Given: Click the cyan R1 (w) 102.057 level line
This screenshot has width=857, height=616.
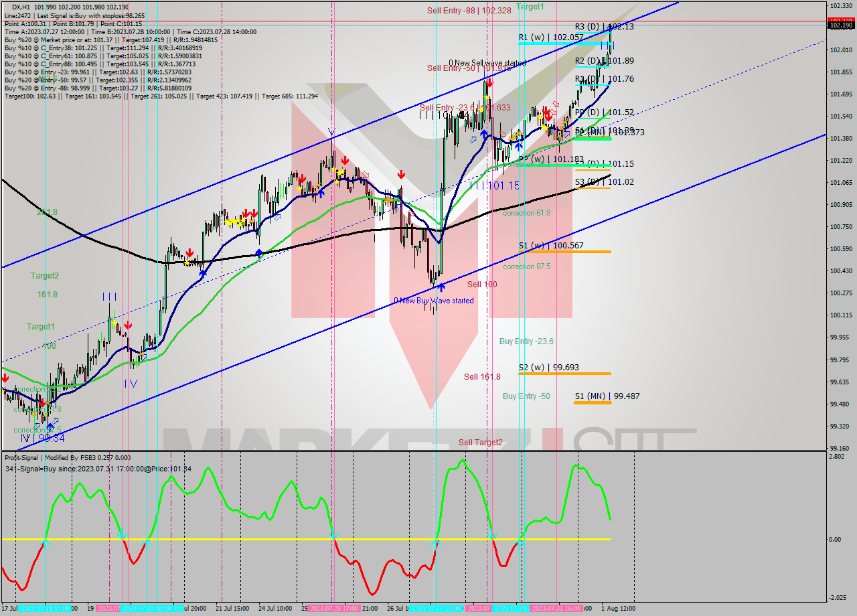Looking at the screenshot, I should pyautogui.click(x=564, y=44).
